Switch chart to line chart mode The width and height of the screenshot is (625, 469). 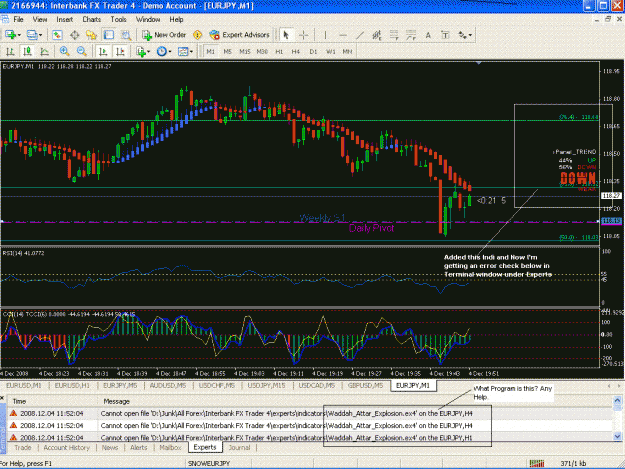point(45,51)
